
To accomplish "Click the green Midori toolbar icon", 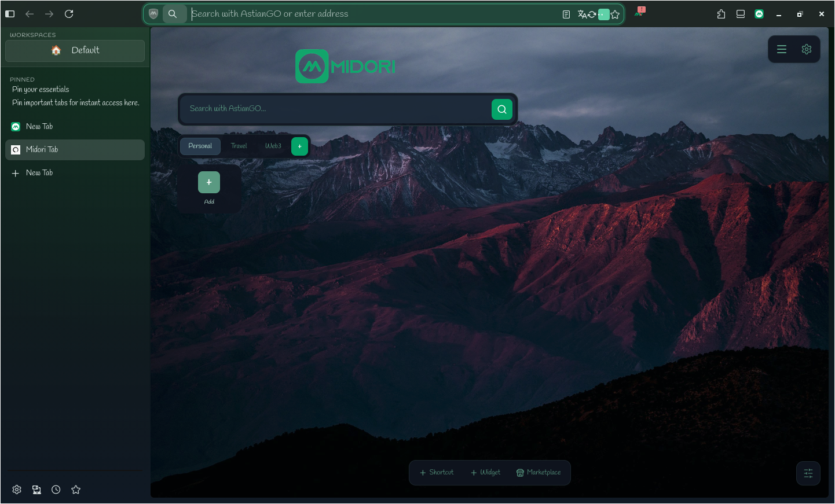I will click(759, 14).
